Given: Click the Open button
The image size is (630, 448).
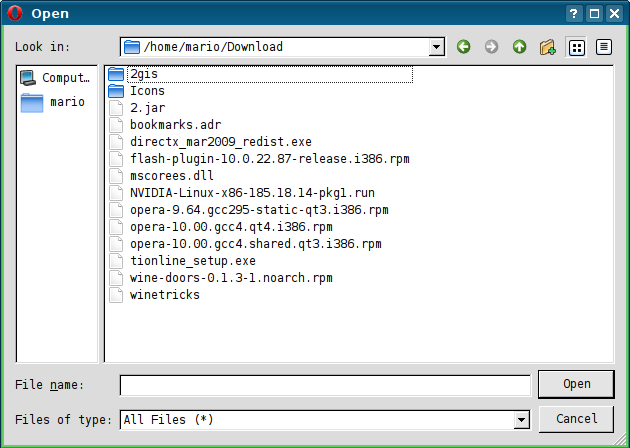Looking at the screenshot, I should (576, 385).
